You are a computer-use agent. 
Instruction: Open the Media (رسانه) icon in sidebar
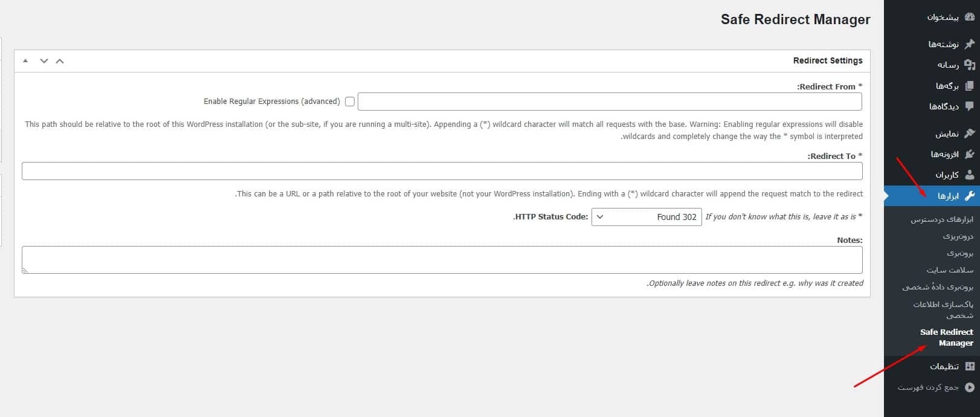click(969, 65)
